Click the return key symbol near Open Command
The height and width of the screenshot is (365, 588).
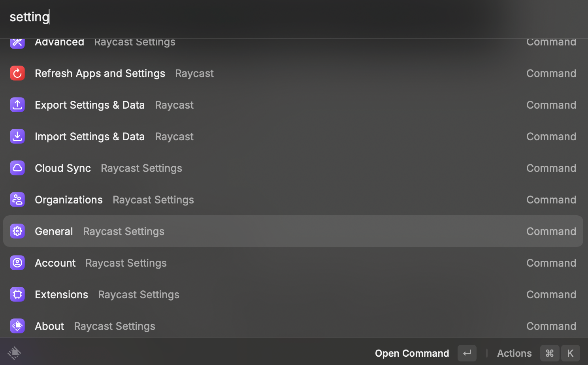pyautogui.click(x=467, y=353)
